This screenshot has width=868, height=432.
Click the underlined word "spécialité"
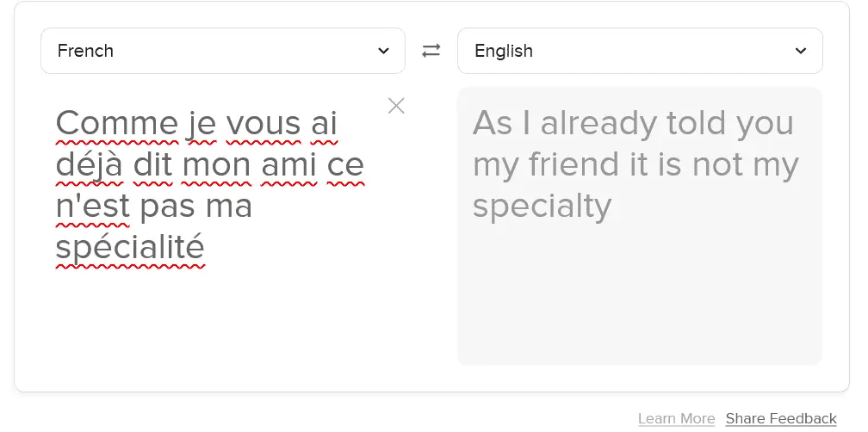tap(130, 248)
